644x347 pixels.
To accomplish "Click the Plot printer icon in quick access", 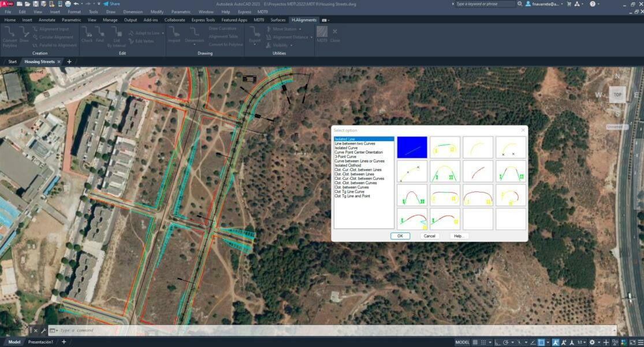I will tap(68, 3).
